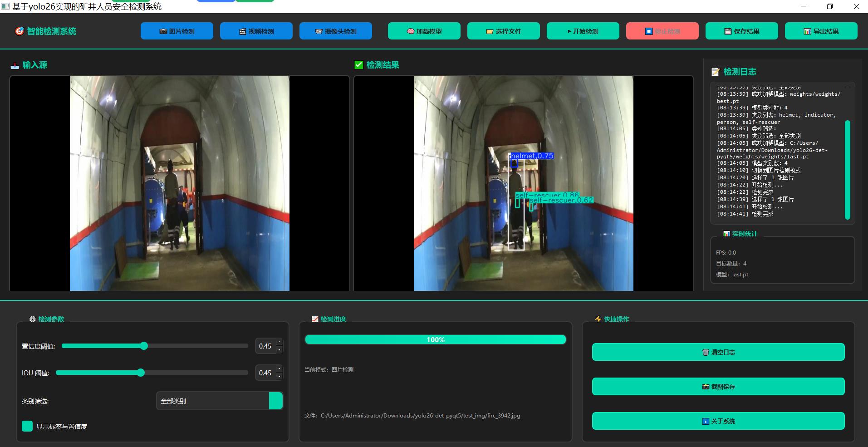Click the red 停止检测 stop button
Viewport: 868px width, 447px height.
coord(662,31)
